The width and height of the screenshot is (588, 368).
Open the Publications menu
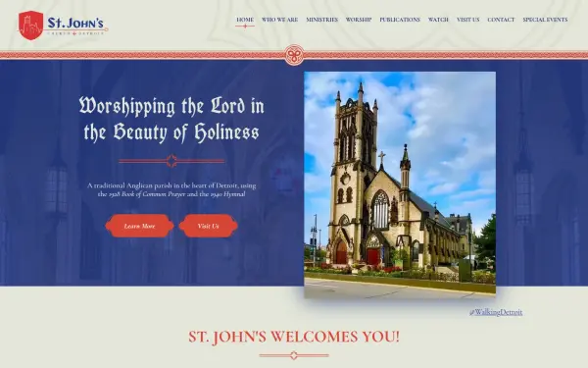coord(400,20)
